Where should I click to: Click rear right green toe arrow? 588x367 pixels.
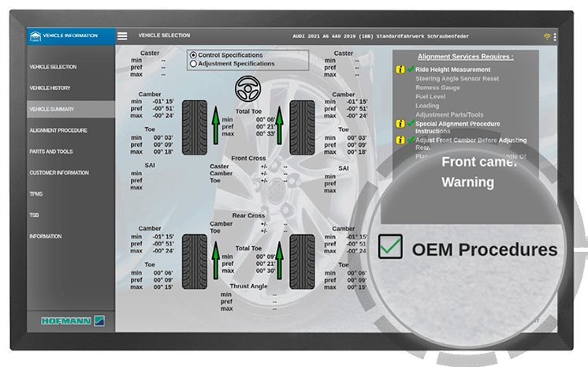[x=279, y=260]
